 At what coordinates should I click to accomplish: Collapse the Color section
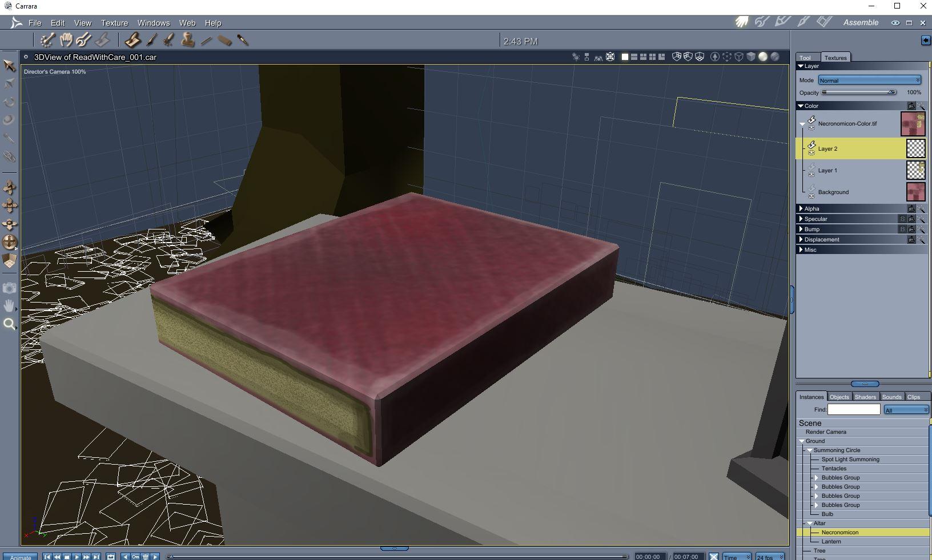coord(801,106)
